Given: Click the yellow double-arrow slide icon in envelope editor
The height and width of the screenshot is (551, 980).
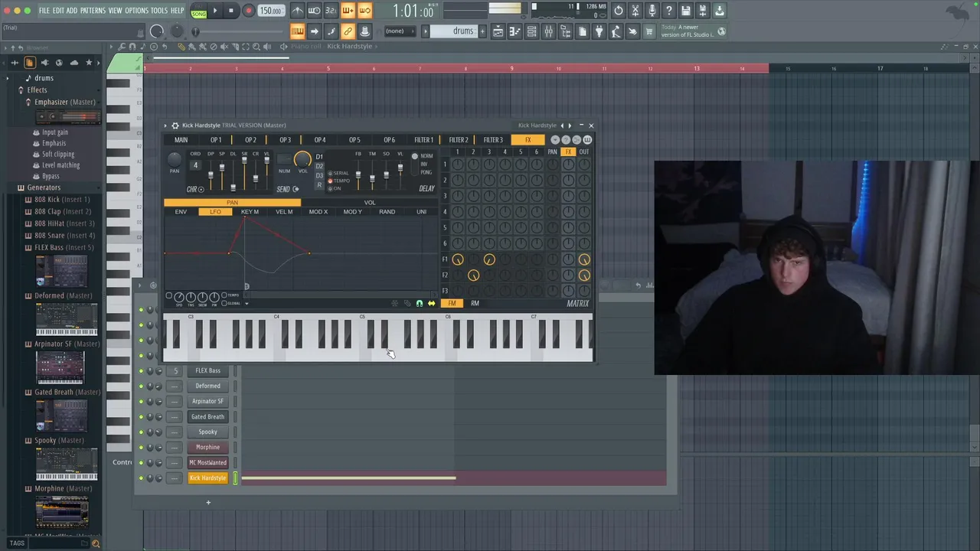Looking at the screenshot, I should pyautogui.click(x=431, y=304).
